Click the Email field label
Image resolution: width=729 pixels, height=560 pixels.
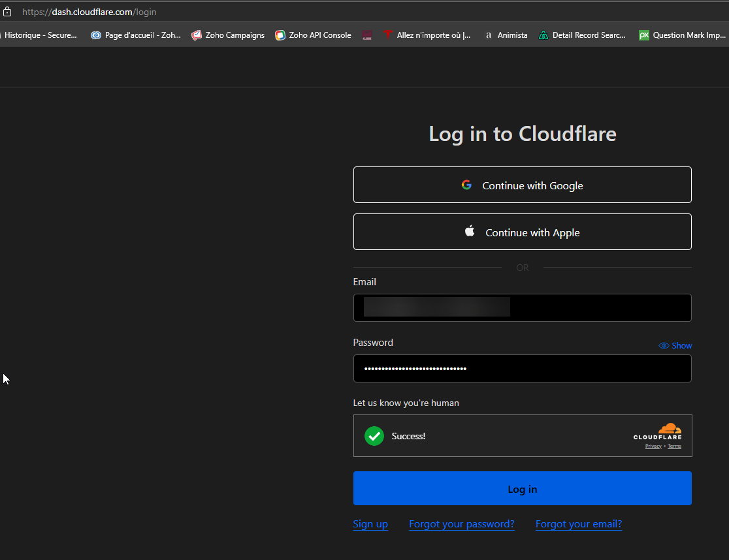(364, 282)
